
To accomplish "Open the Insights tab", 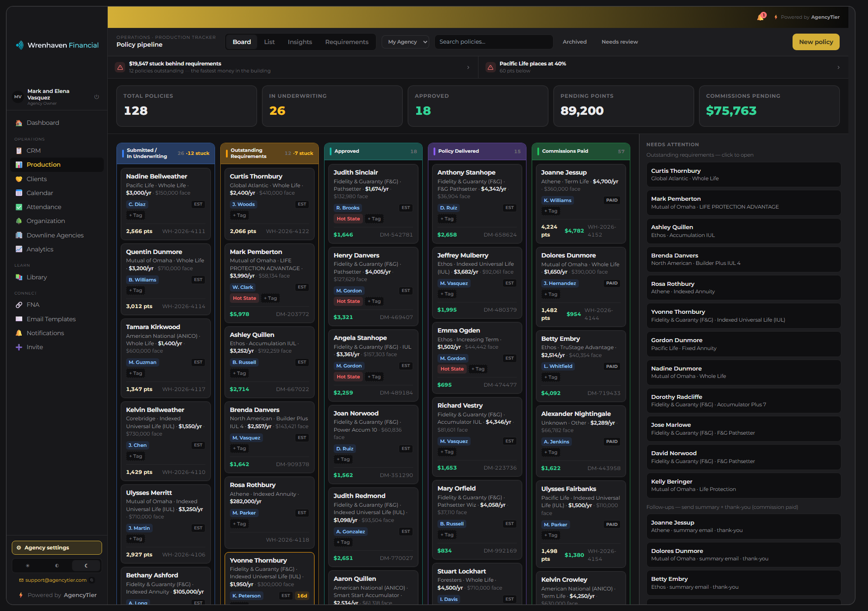I will point(300,42).
